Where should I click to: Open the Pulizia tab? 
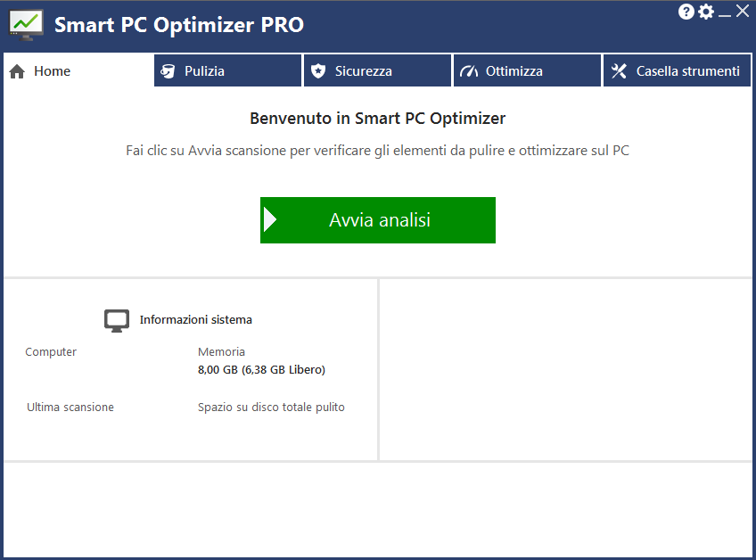(x=227, y=71)
